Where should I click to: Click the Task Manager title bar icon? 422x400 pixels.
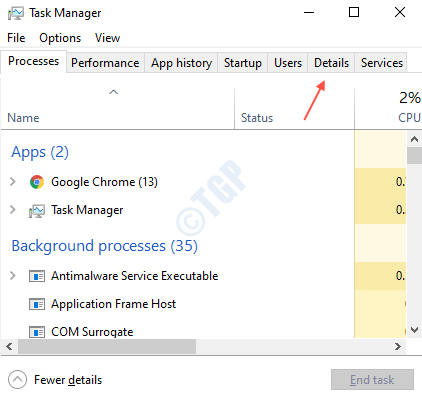pyautogui.click(x=16, y=13)
